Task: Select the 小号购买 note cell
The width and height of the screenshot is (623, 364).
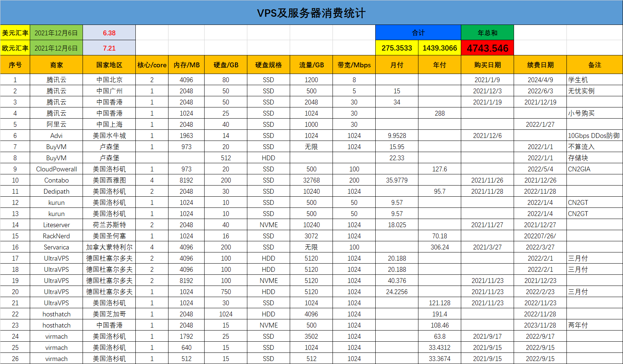Action: [x=595, y=113]
